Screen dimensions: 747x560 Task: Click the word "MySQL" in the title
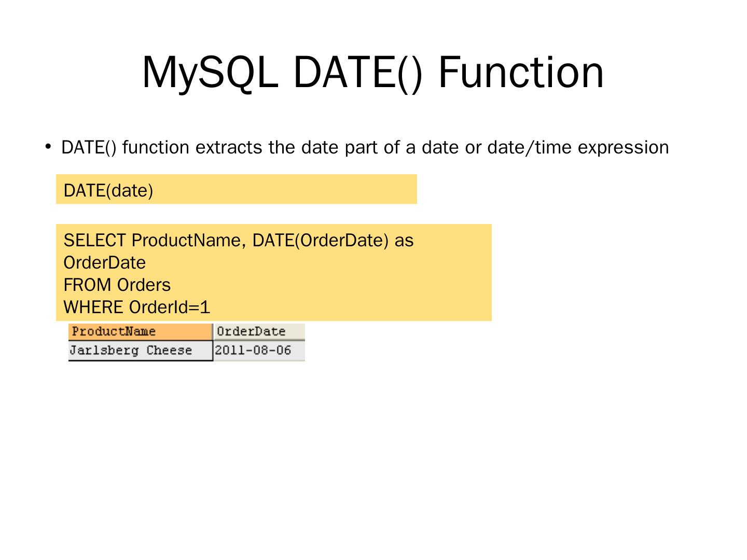208,73
